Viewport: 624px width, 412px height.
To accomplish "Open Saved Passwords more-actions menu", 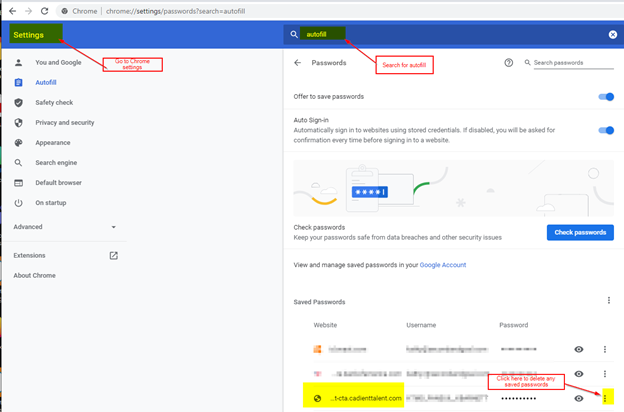I will coord(609,300).
